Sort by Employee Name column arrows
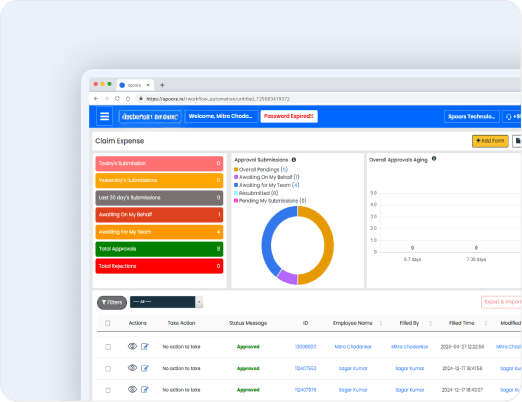This screenshot has height=402, width=522. 381,323
